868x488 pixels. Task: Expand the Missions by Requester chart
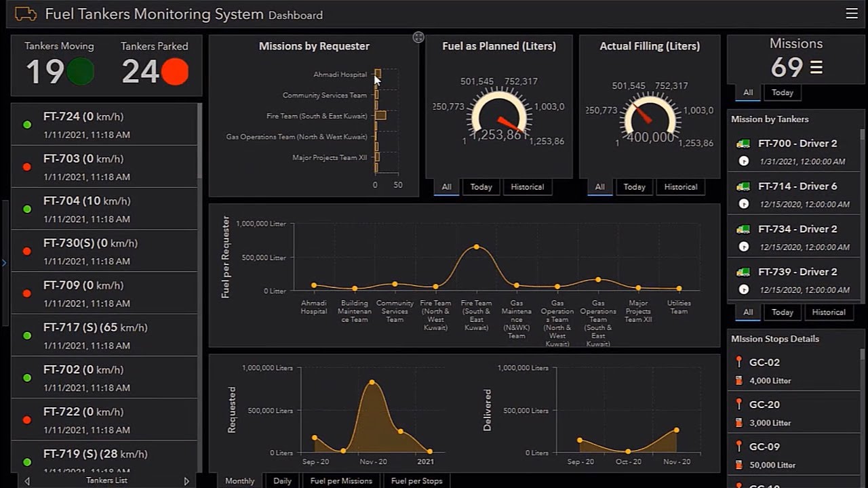[418, 37]
